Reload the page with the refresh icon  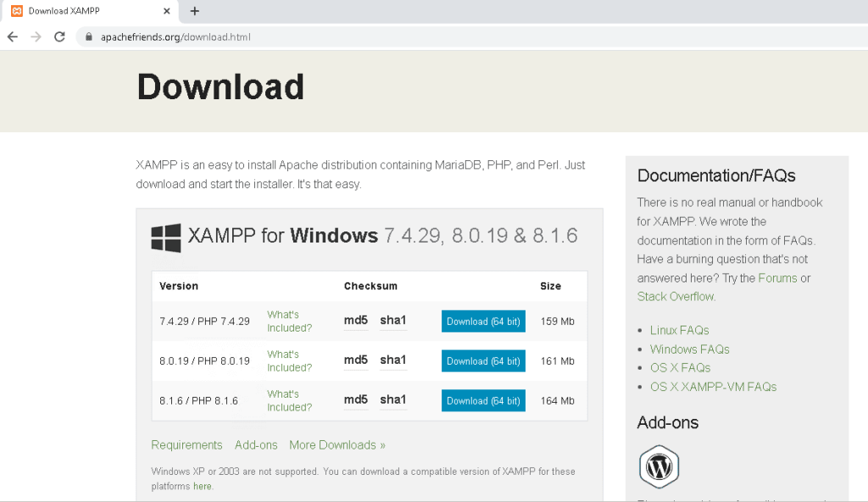coord(60,37)
